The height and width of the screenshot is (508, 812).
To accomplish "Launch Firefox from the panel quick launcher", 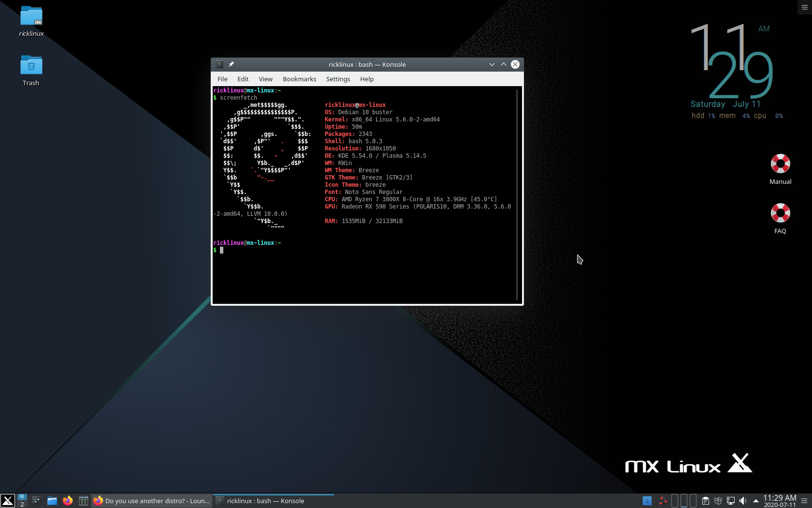I will (x=68, y=501).
